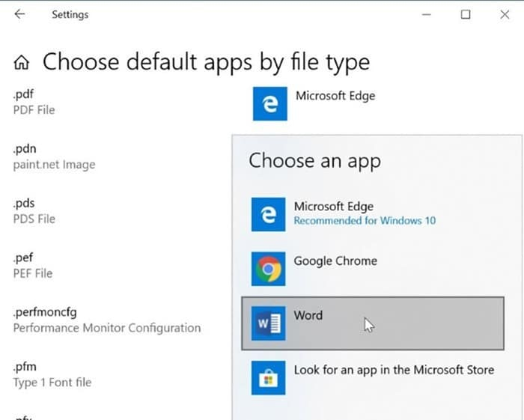Viewport: 524px width, 420px height.
Task: Select "Look for an app in the Microsoft Store"
Action: [394, 370]
